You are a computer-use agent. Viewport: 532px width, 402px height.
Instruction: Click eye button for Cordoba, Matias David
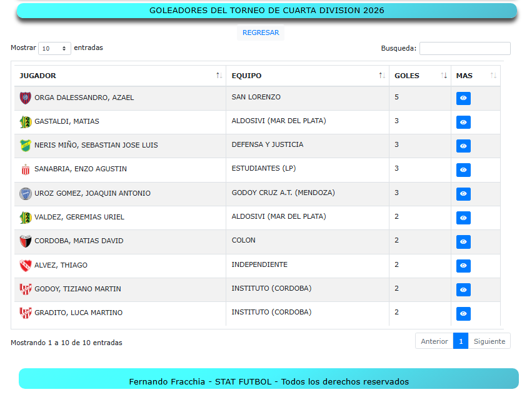(463, 241)
